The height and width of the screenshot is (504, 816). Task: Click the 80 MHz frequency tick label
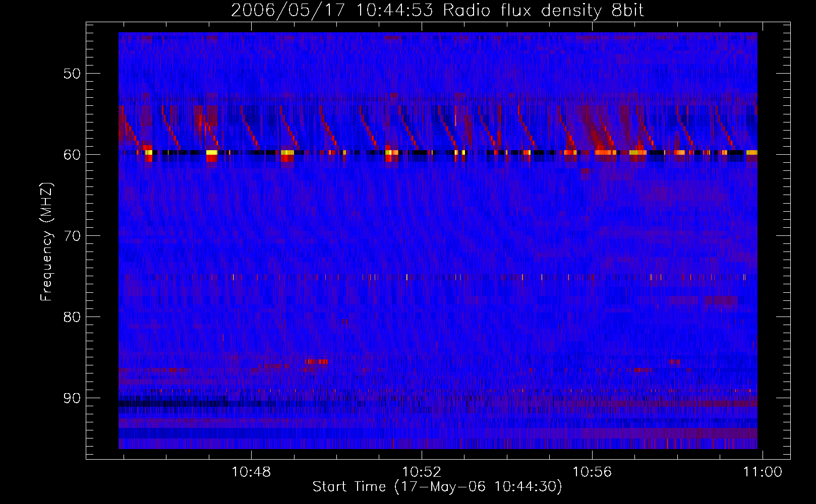pyautogui.click(x=72, y=317)
